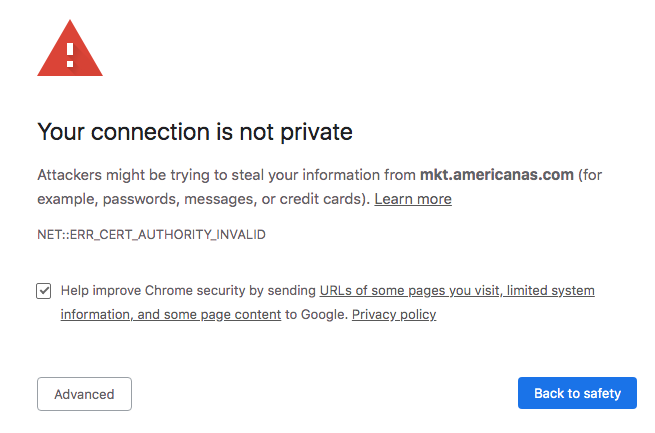This screenshot has height=433, width=655.
Task: Expand the Advanced options button
Action: click(84, 394)
